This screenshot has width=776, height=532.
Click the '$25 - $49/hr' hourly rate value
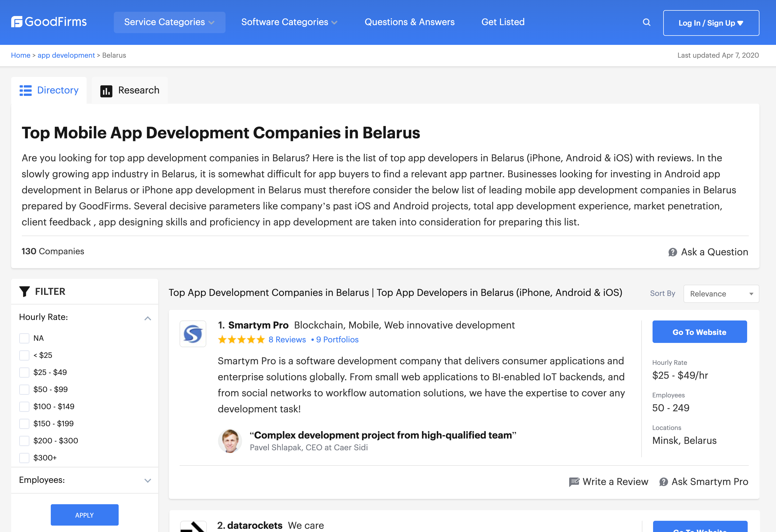(x=680, y=375)
